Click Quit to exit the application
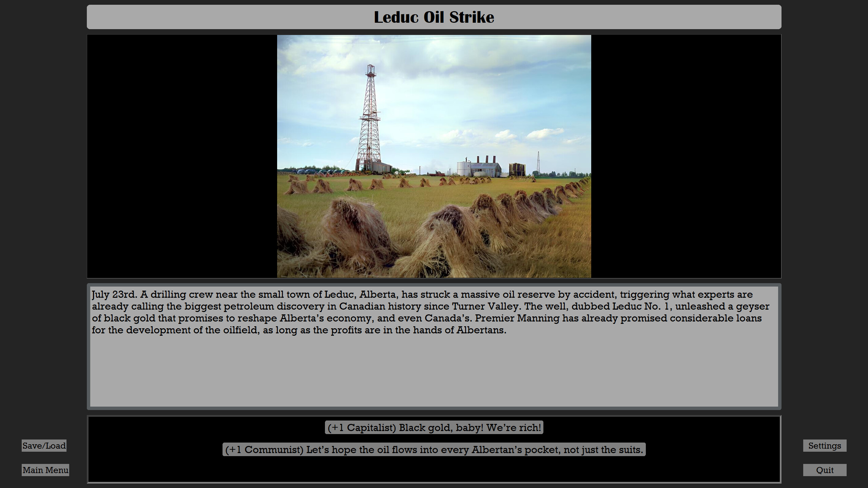This screenshot has width=868, height=488. click(825, 470)
